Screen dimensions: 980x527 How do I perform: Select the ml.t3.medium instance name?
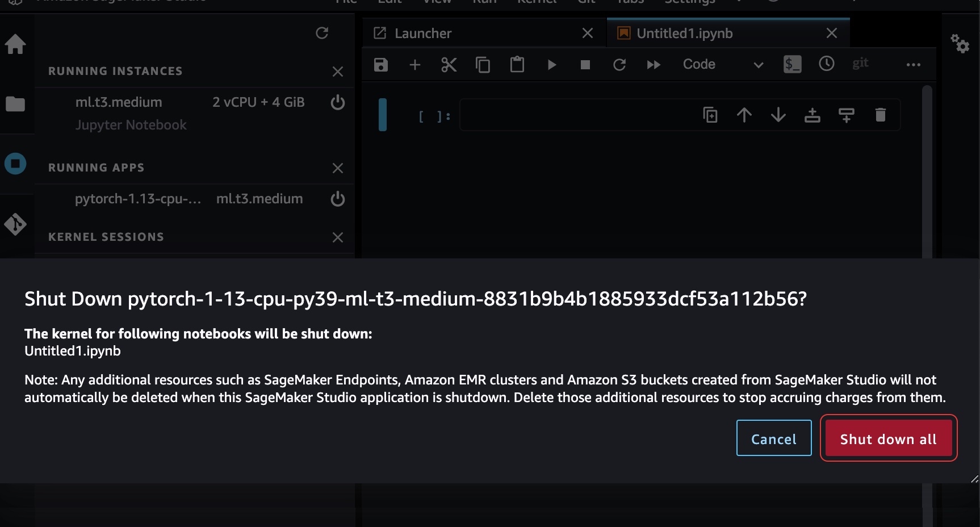[119, 102]
